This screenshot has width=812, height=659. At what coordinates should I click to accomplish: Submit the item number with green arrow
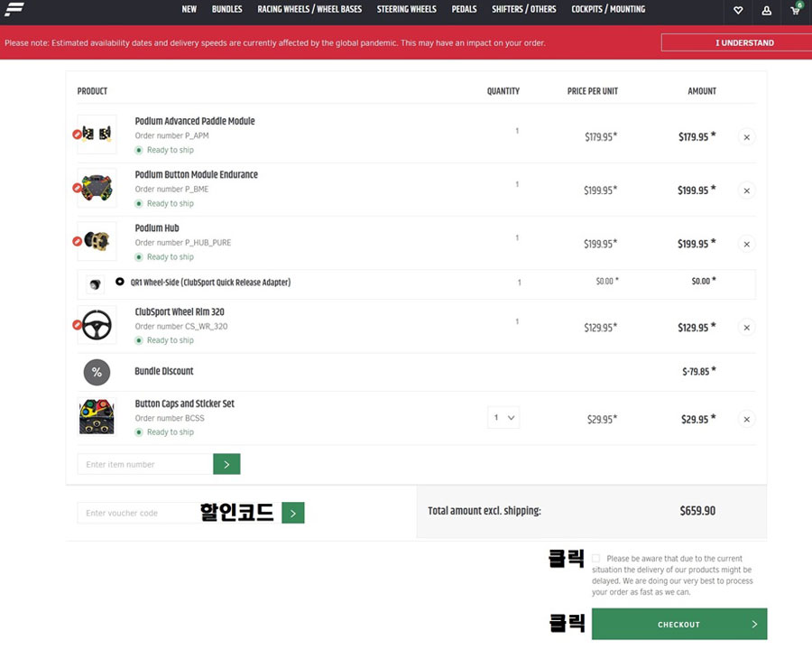[x=226, y=464]
